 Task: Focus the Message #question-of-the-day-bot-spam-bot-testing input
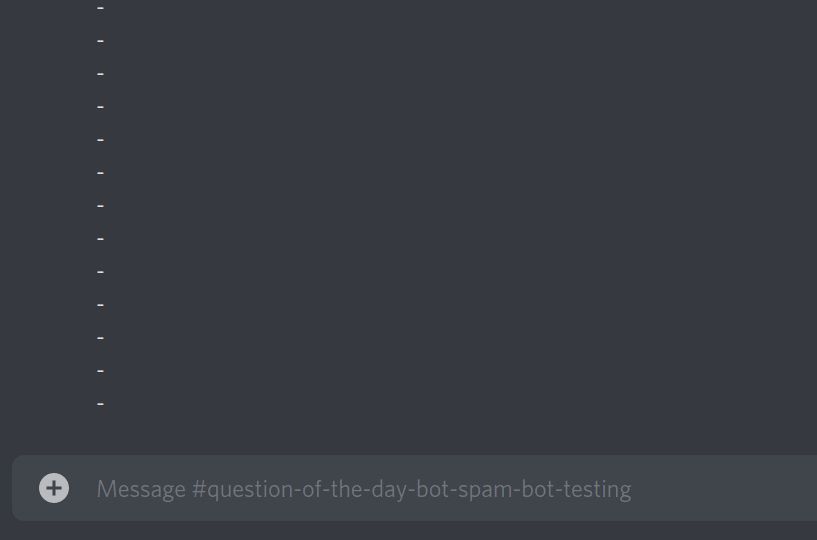pos(415,488)
